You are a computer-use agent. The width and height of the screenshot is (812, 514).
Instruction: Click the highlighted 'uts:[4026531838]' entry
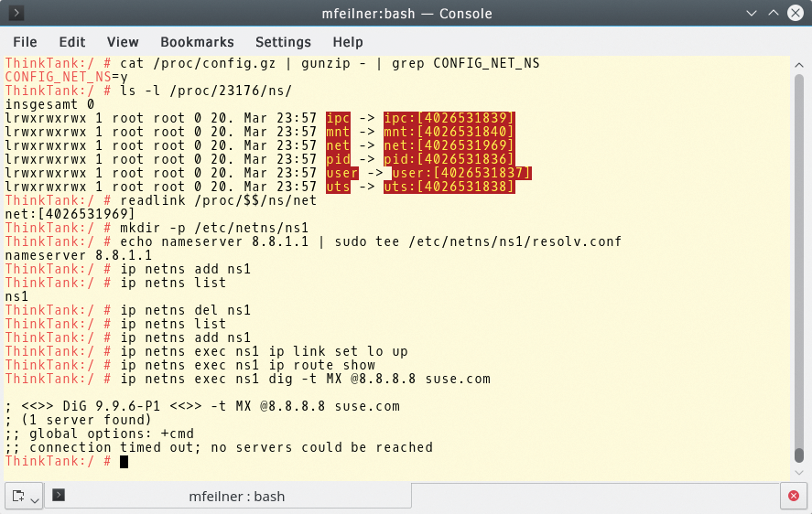(449, 187)
